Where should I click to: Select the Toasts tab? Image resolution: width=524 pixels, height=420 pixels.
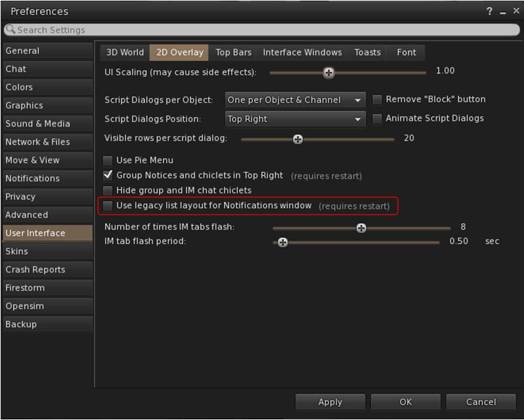367,52
